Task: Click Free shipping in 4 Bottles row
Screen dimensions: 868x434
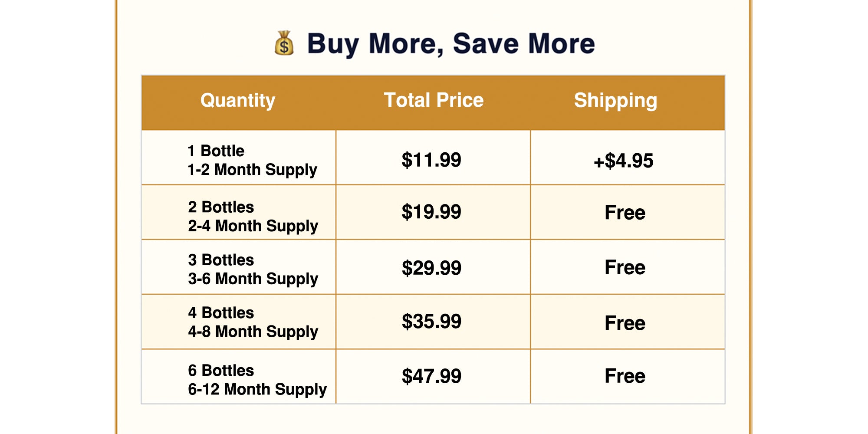Action: [x=625, y=323]
